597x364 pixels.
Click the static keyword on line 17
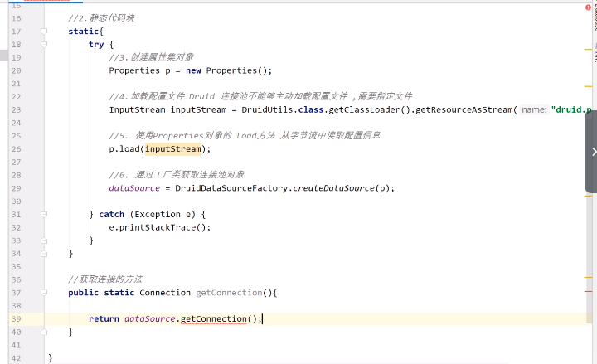[x=84, y=32]
